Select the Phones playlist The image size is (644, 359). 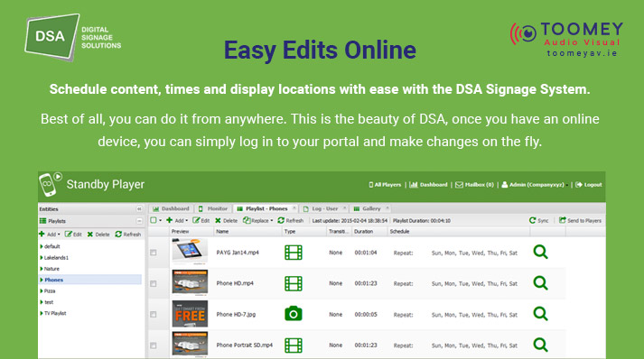(90, 280)
